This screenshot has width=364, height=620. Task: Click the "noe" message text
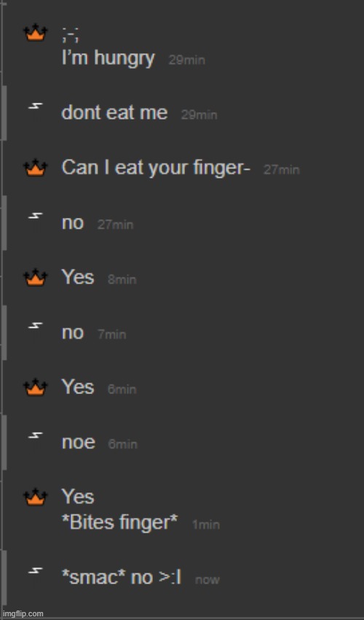pos(78,442)
